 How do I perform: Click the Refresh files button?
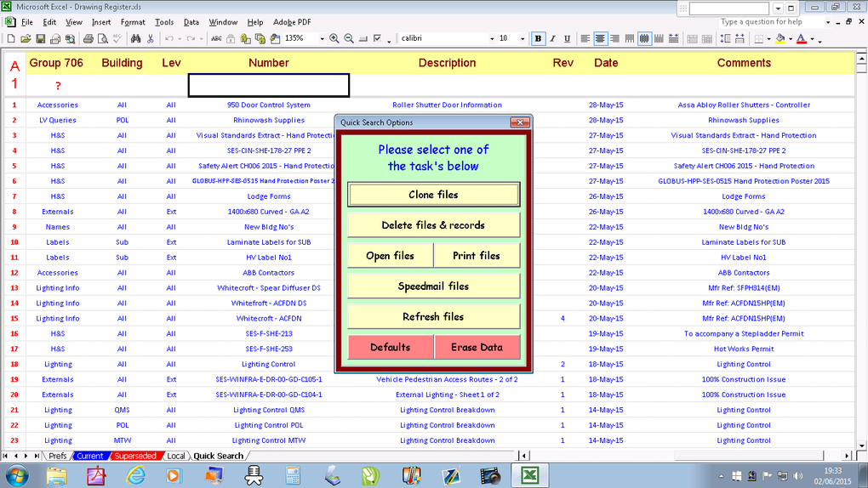pyautogui.click(x=433, y=316)
